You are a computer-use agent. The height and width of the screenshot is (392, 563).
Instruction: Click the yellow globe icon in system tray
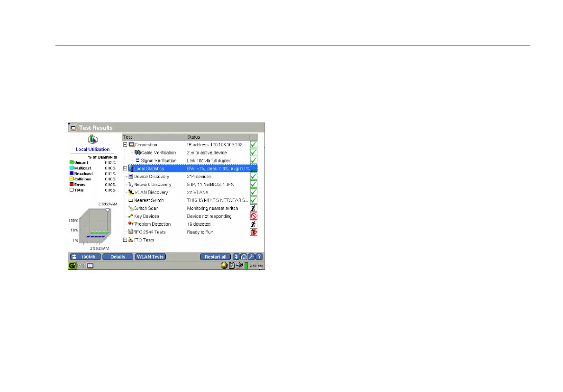click(x=224, y=266)
